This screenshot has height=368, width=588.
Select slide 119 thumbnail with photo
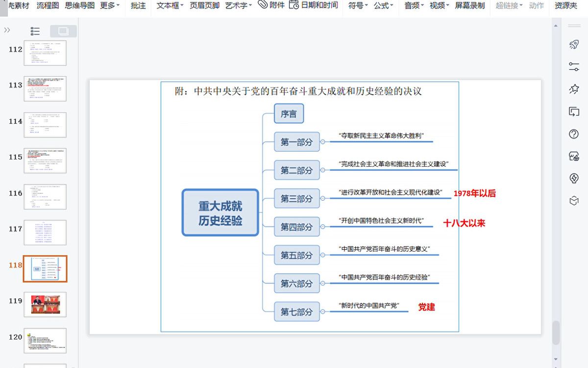(45, 304)
